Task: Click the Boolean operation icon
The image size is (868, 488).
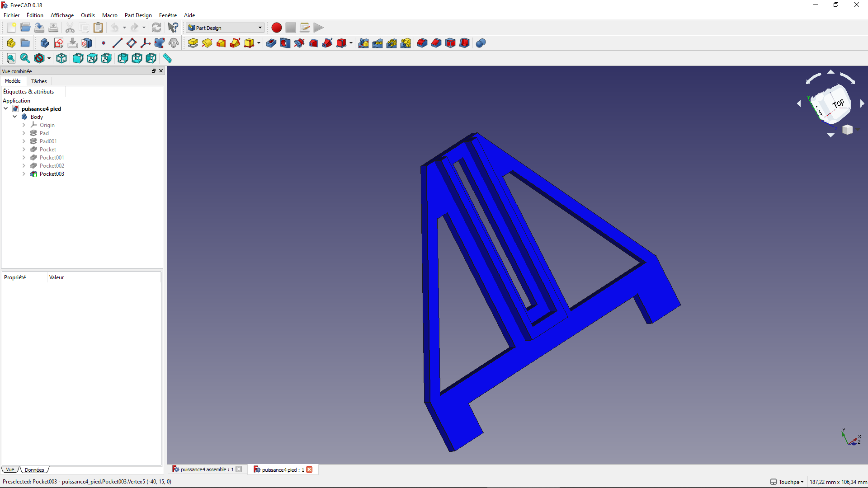Action: pos(481,43)
